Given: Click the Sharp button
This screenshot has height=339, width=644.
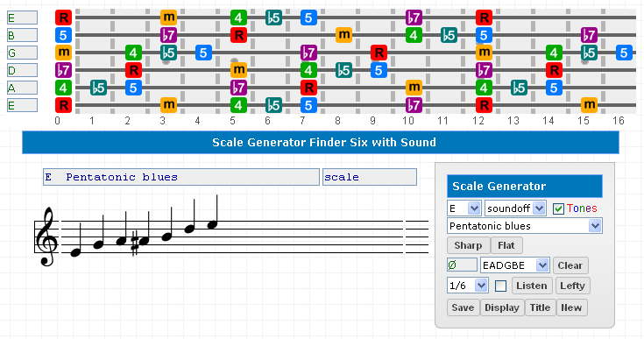Looking at the screenshot, I should pos(468,245).
